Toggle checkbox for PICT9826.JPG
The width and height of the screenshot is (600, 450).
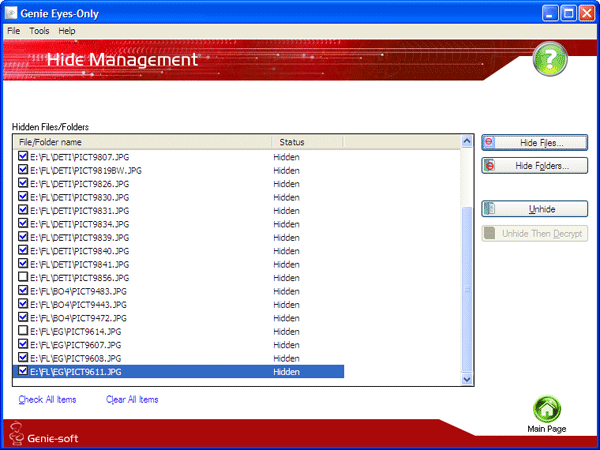(x=23, y=183)
